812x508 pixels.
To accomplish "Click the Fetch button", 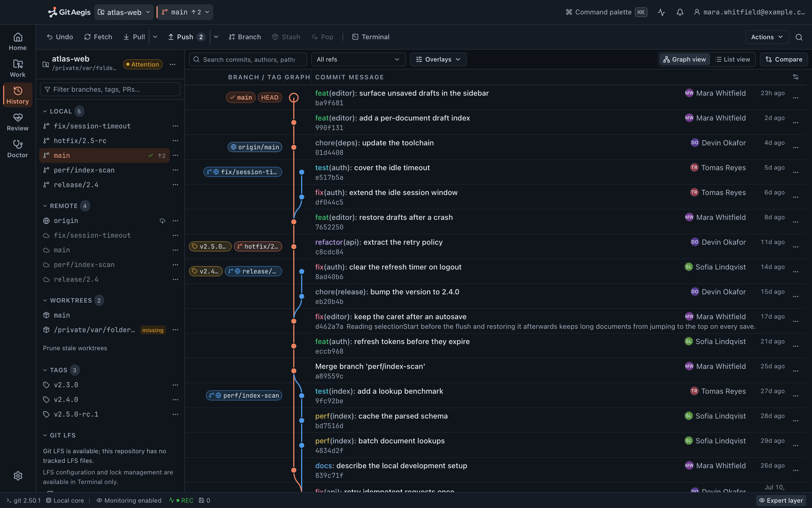I will click(98, 37).
